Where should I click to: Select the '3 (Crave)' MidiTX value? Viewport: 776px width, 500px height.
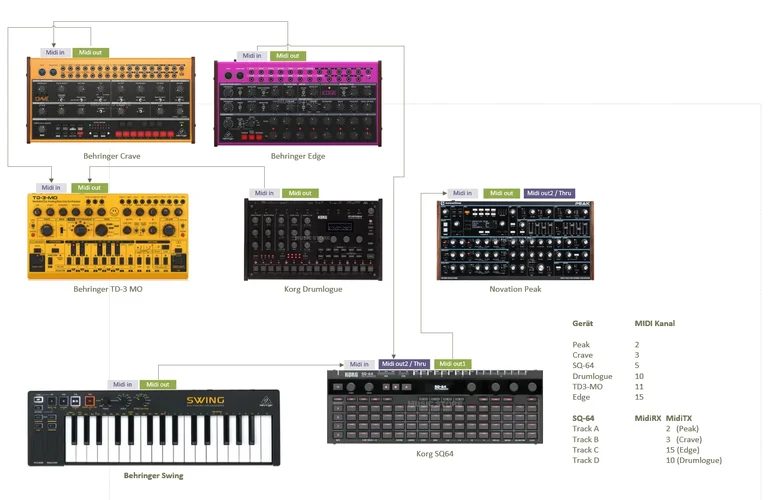684,440
